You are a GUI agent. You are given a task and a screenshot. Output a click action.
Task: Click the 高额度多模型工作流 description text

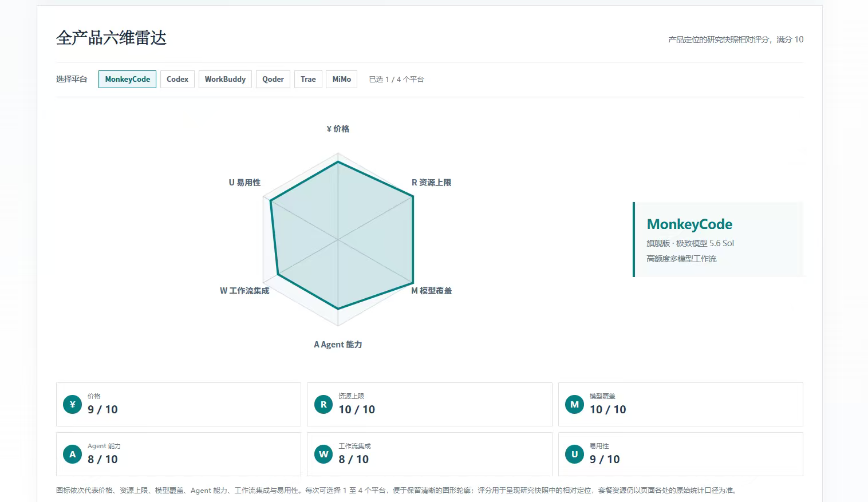pos(681,259)
